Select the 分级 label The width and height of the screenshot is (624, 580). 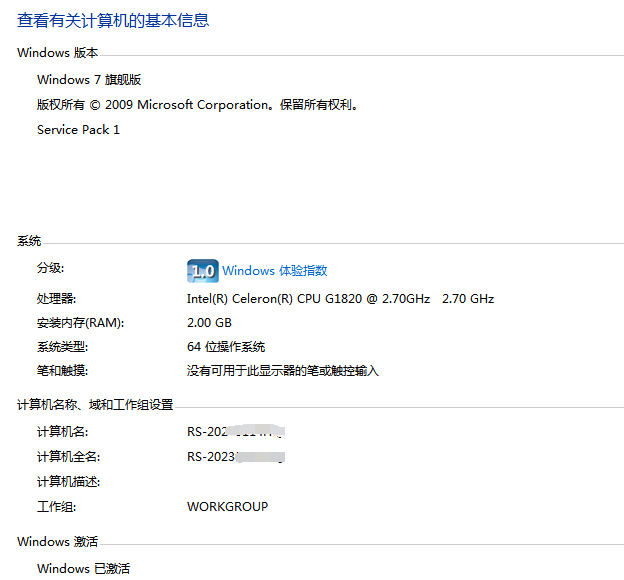51,268
